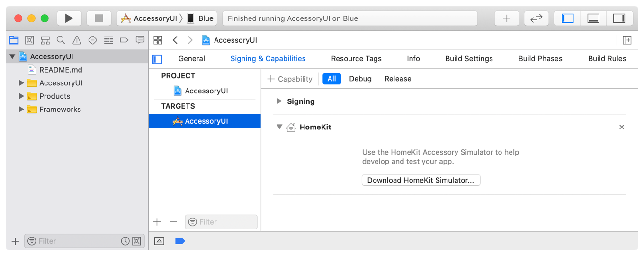Show only recent files clock filter
644x256 pixels.
(125, 241)
